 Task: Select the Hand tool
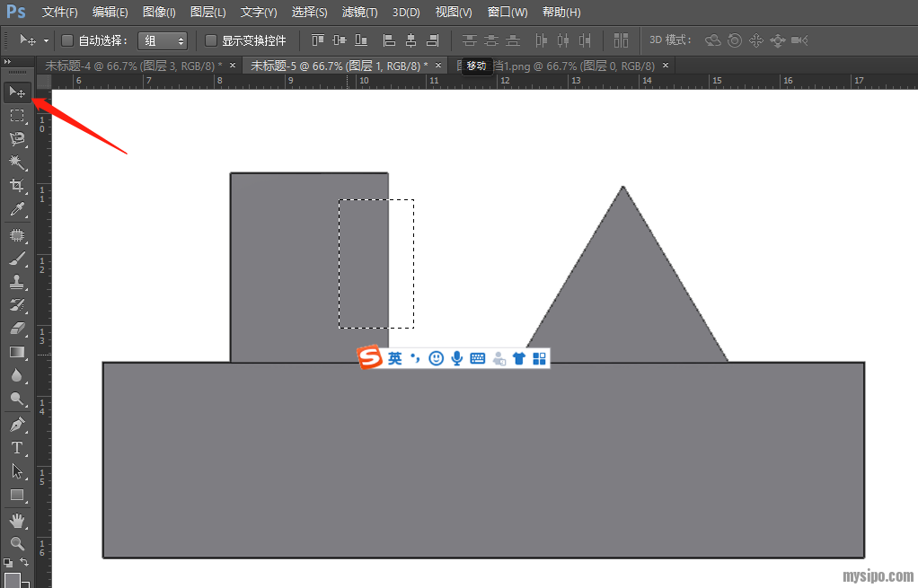(x=17, y=521)
